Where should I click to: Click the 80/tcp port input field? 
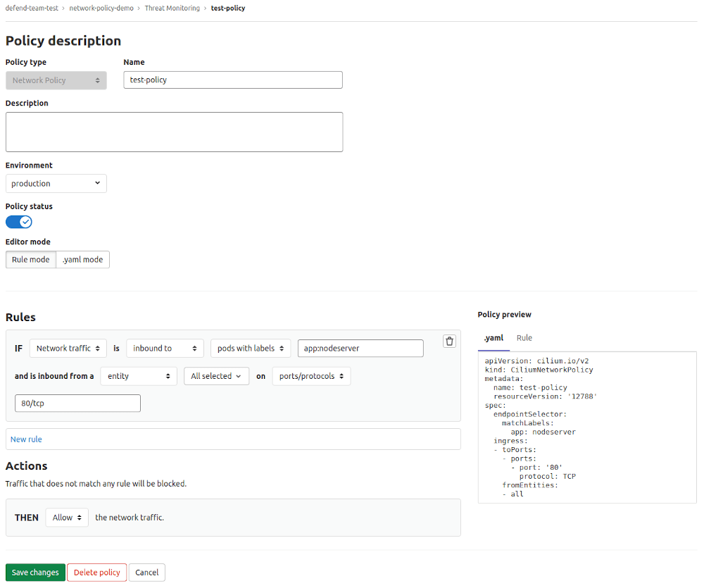77,403
